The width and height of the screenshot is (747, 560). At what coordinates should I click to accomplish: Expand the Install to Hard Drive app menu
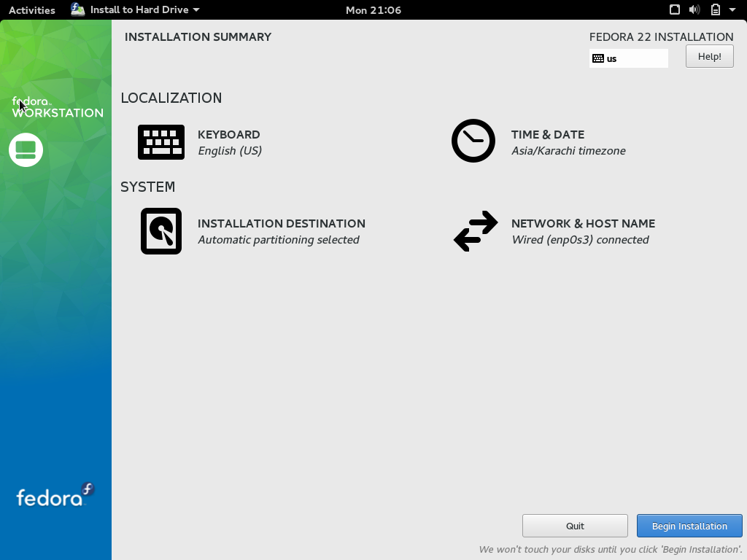[135, 9]
